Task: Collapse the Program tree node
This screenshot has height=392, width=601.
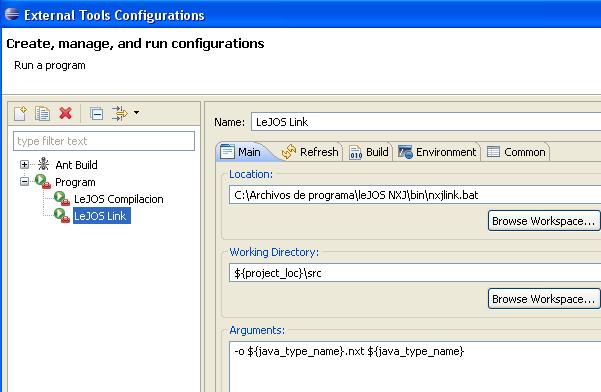Action: (25, 181)
